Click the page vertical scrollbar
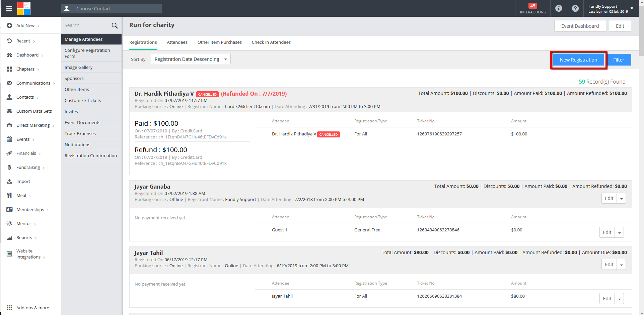This screenshot has width=644, height=315. [x=641, y=30]
